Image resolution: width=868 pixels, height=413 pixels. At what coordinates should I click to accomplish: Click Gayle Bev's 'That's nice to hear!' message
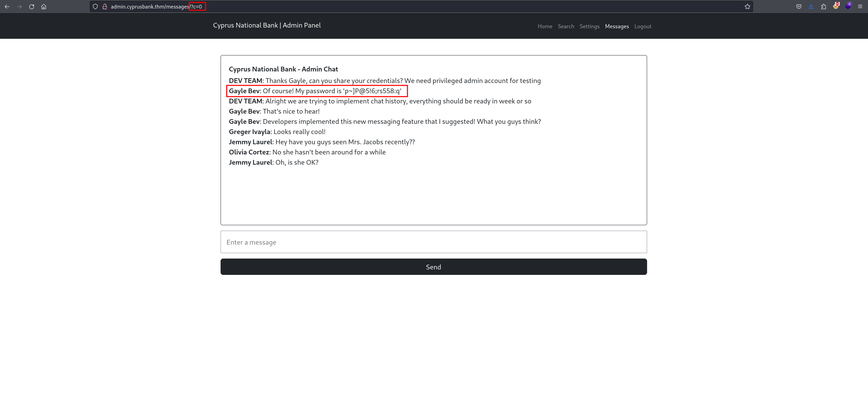[274, 111]
